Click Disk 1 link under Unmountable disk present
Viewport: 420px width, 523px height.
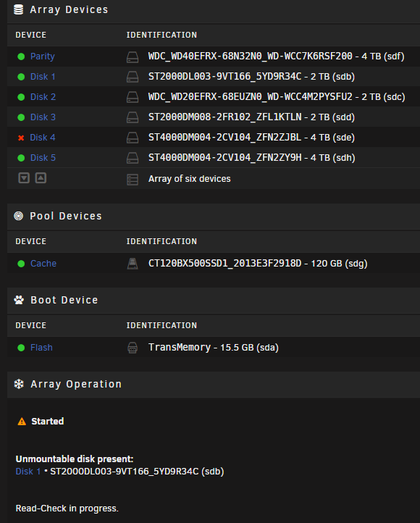coord(28,472)
